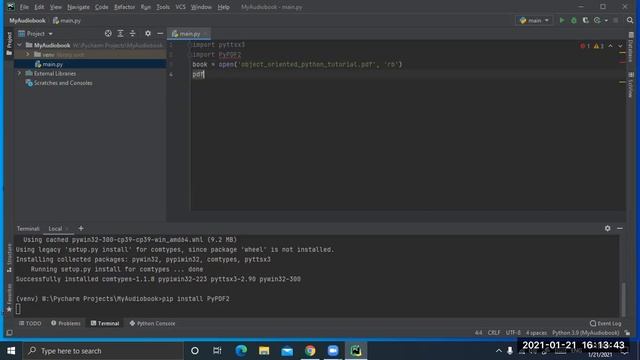
Task: Open Google Chrome from taskbar
Action: click(310, 351)
